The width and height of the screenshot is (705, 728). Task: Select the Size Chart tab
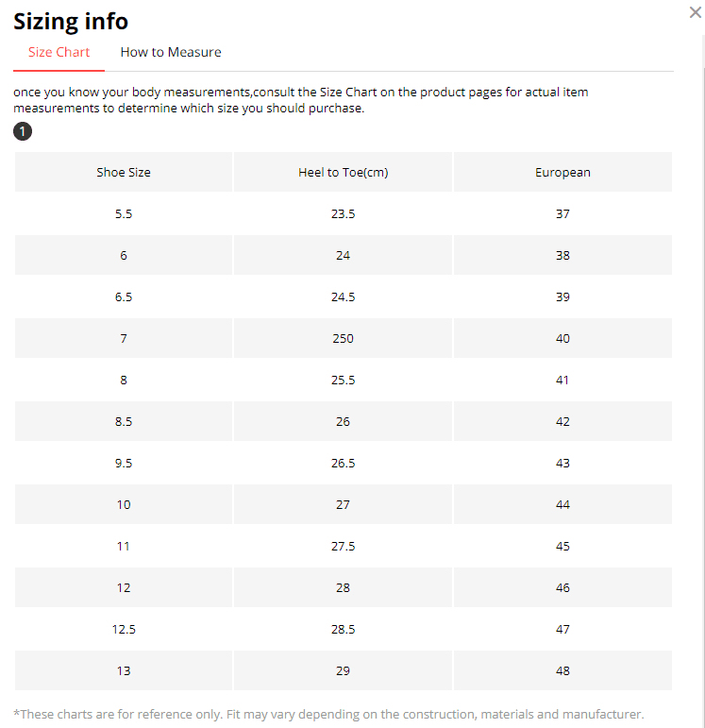point(59,52)
